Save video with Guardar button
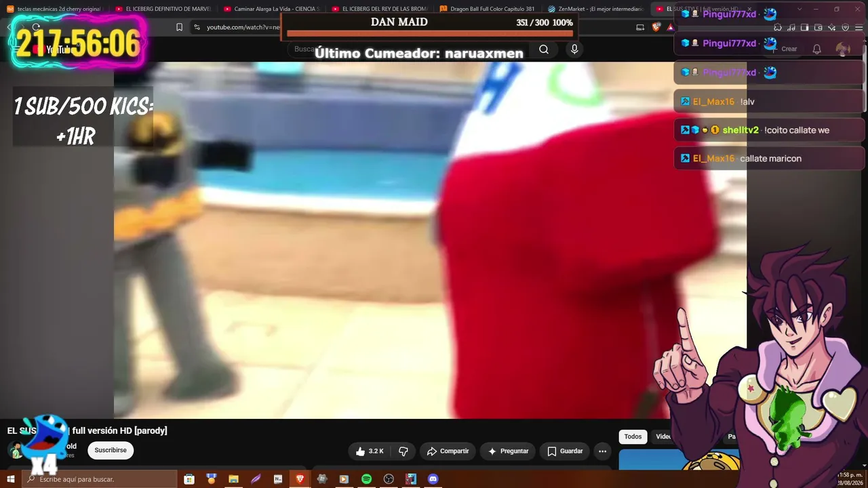Viewport: 868px width, 488px height. coord(565,451)
